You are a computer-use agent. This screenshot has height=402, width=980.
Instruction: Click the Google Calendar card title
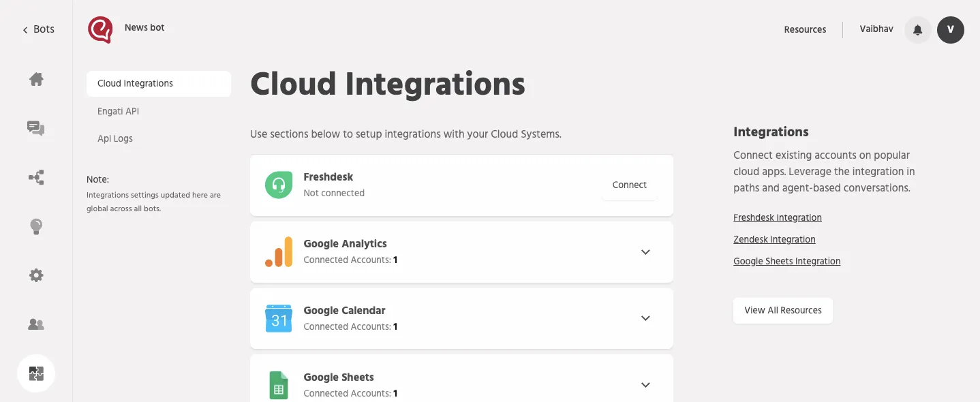click(344, 310)
